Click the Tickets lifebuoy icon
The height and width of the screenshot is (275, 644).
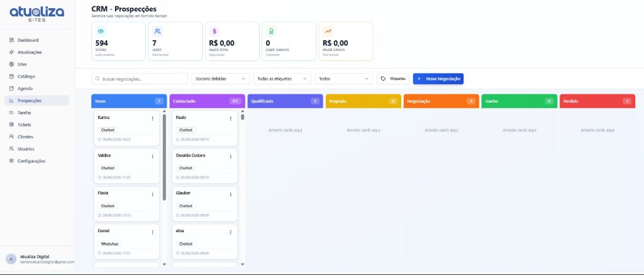pyautogui.click(x=11, y=125)
